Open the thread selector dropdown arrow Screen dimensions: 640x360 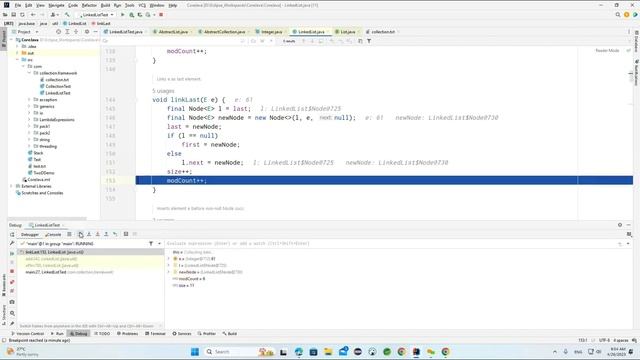click(x=159, y=243)
